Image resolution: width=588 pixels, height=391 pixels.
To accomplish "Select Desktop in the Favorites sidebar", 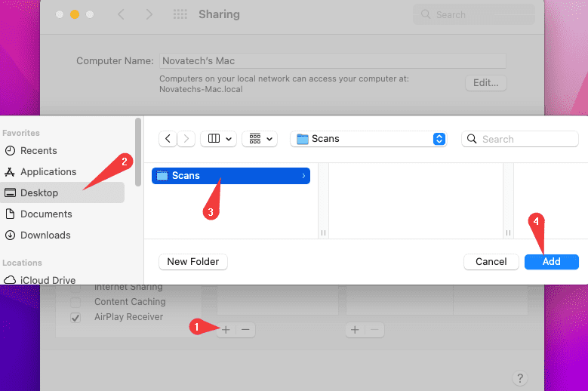I will 39,193.
